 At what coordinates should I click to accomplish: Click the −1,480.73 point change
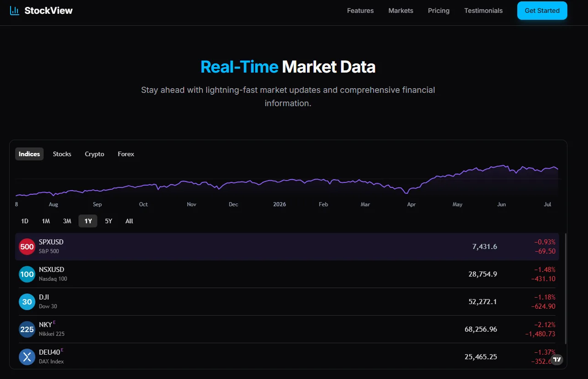540,334
